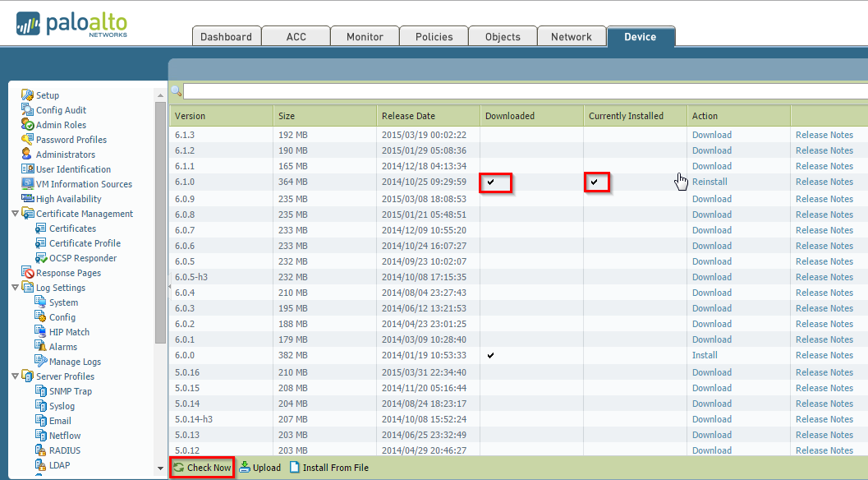Click the Downloaded checkmark for version 6.1.0
Image resolution: width=868 pixels, height=480 pixels.
coord(491,182)
